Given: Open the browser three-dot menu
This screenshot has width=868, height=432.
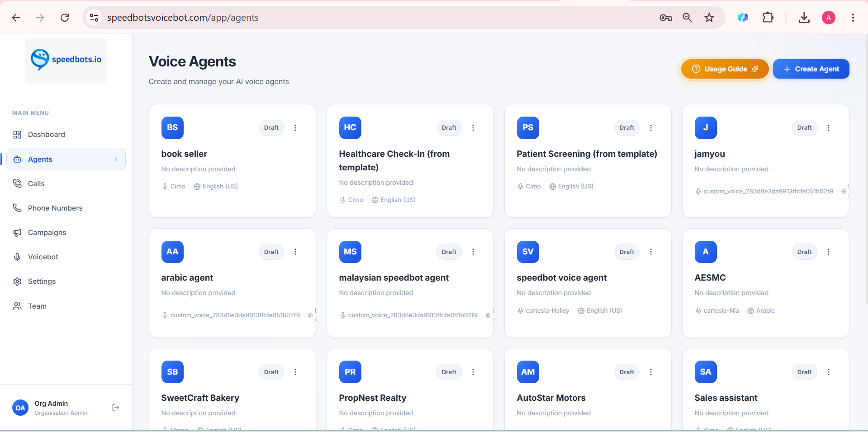Looking at the screenshot, I should (x=853, y=18).
